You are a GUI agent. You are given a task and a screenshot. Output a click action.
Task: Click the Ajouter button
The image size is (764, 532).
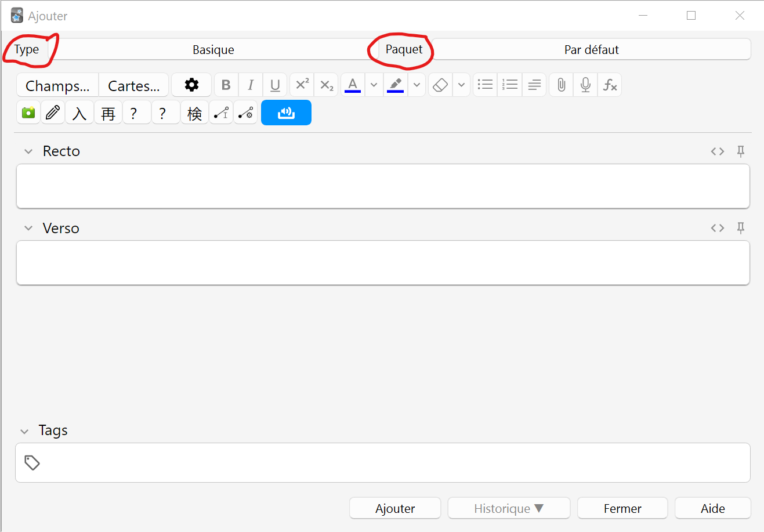pyautogui.click(x=395, y=508)
